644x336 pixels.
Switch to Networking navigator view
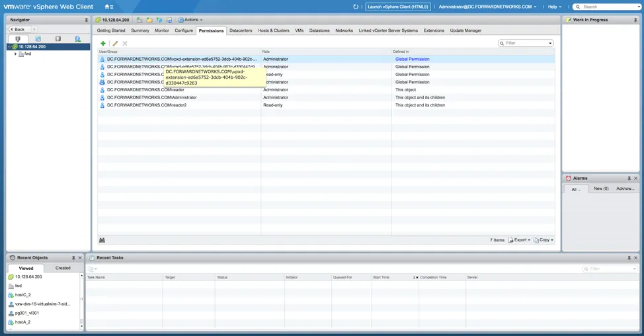click(77, 38)
